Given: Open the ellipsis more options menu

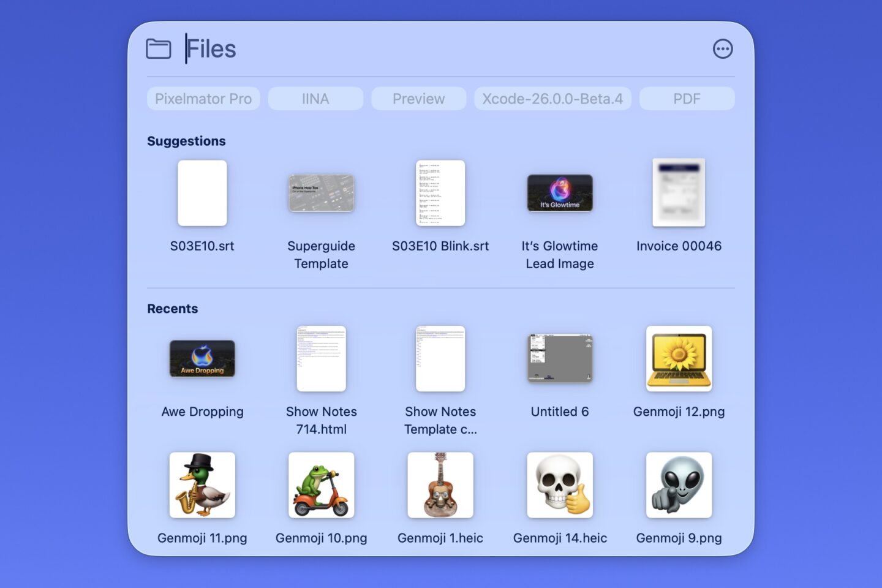Looking at the screenshot, I should coord(723,49).
